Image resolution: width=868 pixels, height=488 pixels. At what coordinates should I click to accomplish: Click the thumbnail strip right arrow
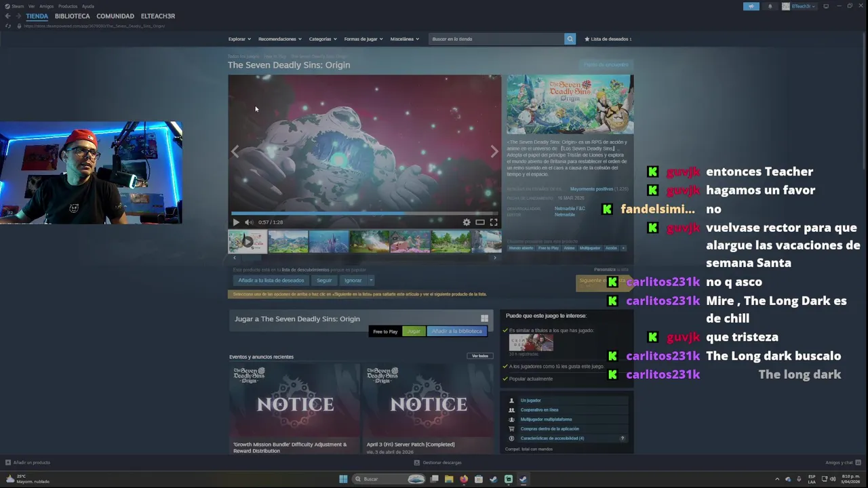tap(495, 258)
